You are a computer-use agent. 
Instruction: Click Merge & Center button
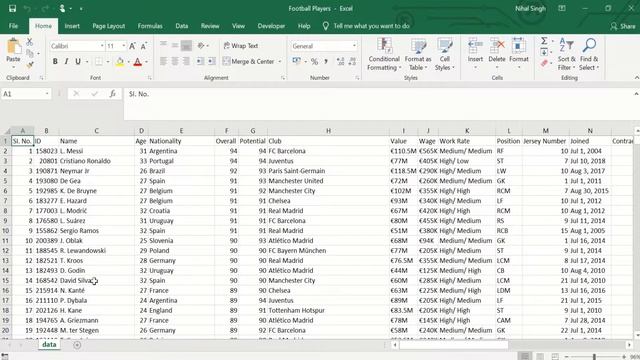coord(249,62)
